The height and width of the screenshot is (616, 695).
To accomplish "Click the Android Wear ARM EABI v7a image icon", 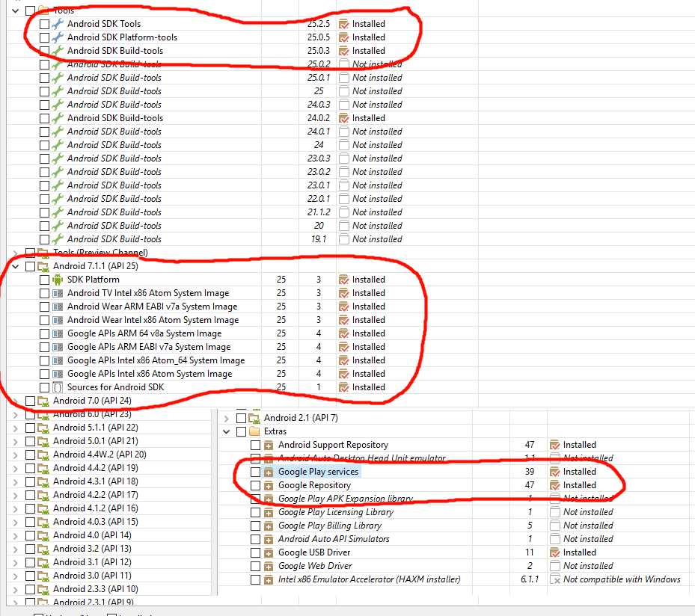I will tap(58, 307).
